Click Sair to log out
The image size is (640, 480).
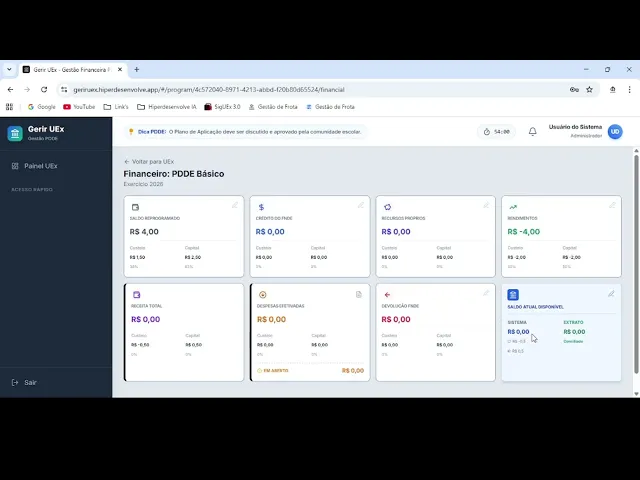point(24,382)
